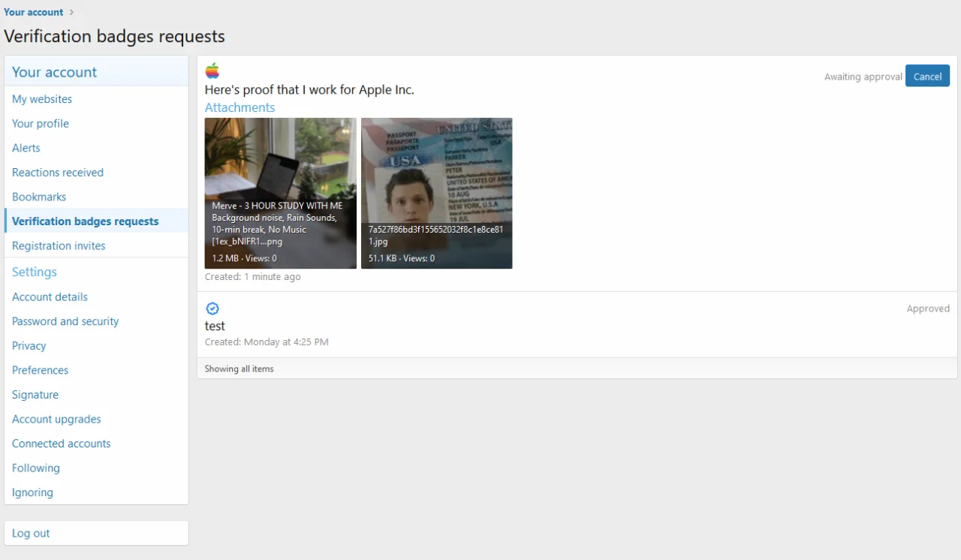Image resolution: width=961 pixels, height=560 pixels.
Task: Open Reactions received
Action: (x=57, y=172)
